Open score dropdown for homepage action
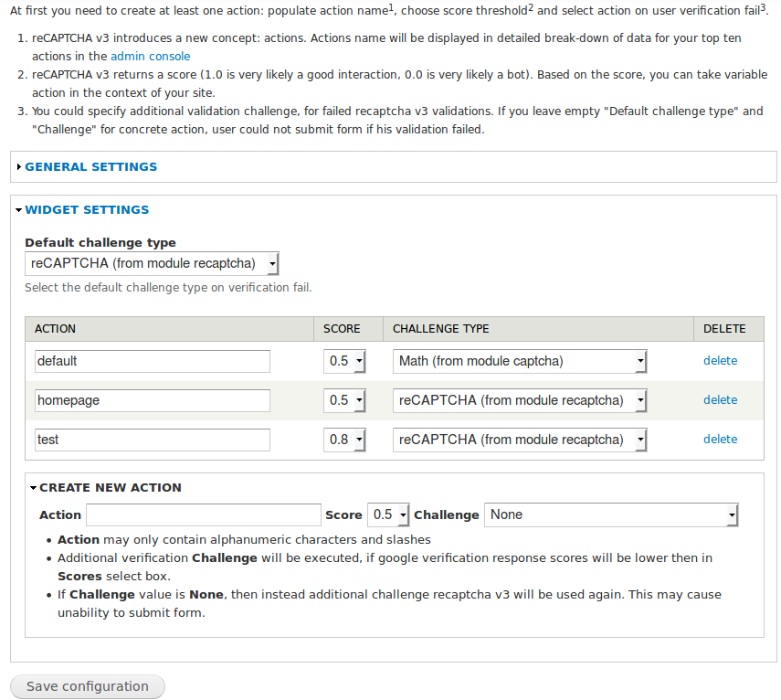This screenshot has width=781, height=700. [x=344, y=400]
